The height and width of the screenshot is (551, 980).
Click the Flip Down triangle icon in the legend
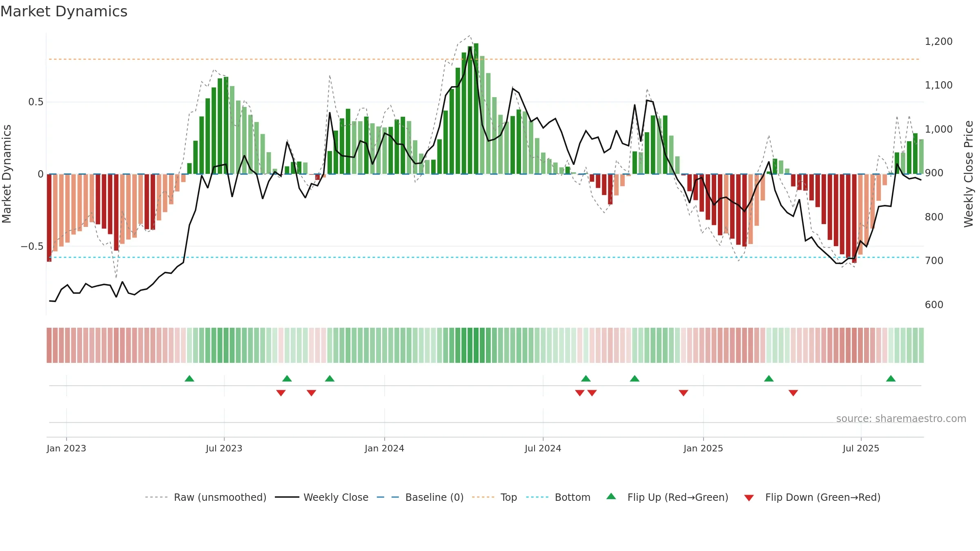pos(749,498)
